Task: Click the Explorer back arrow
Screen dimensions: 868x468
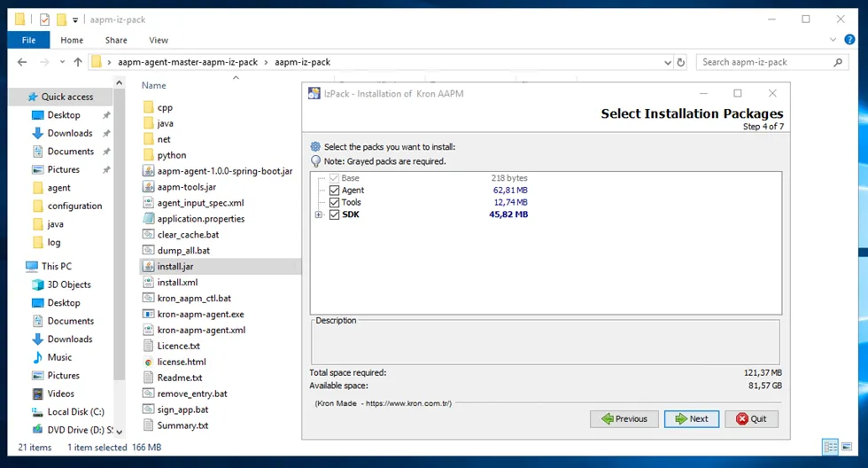Action: coord(22,62)
